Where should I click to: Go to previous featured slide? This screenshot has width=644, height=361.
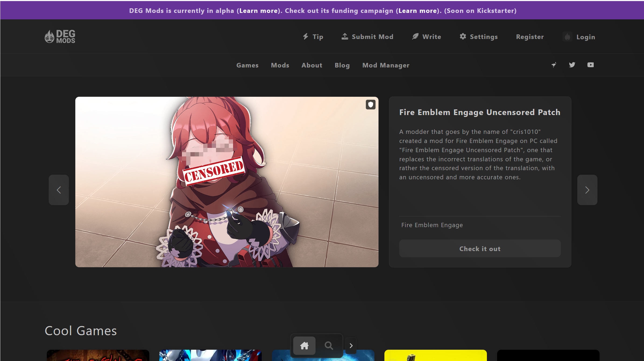click(59, 190)
